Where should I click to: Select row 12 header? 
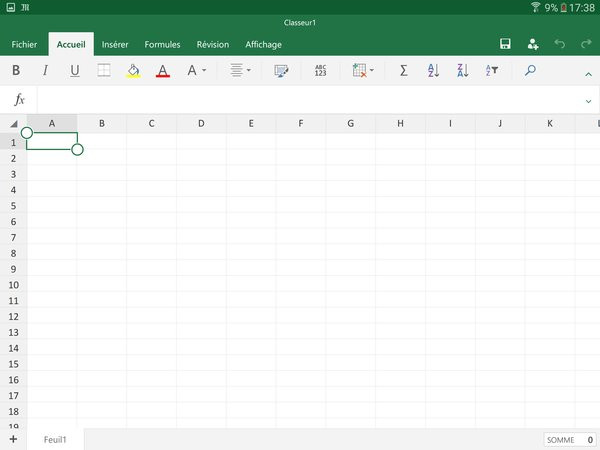13,316
